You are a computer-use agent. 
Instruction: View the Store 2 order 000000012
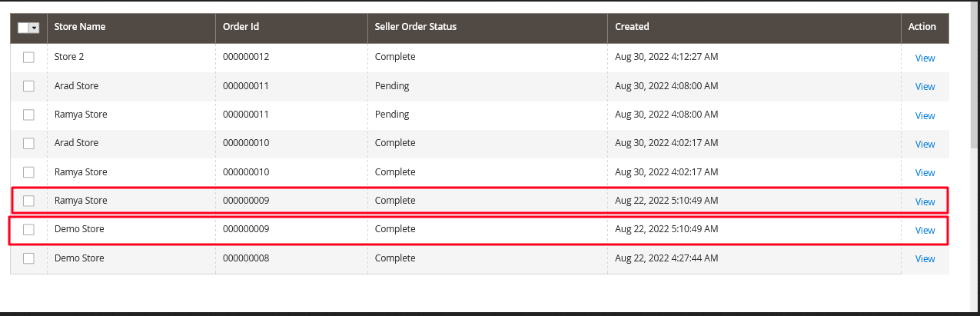(925, 58)
